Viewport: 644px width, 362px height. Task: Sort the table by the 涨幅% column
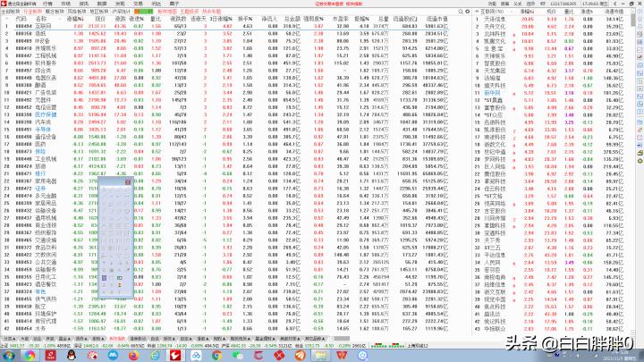(x=75, y=19)
